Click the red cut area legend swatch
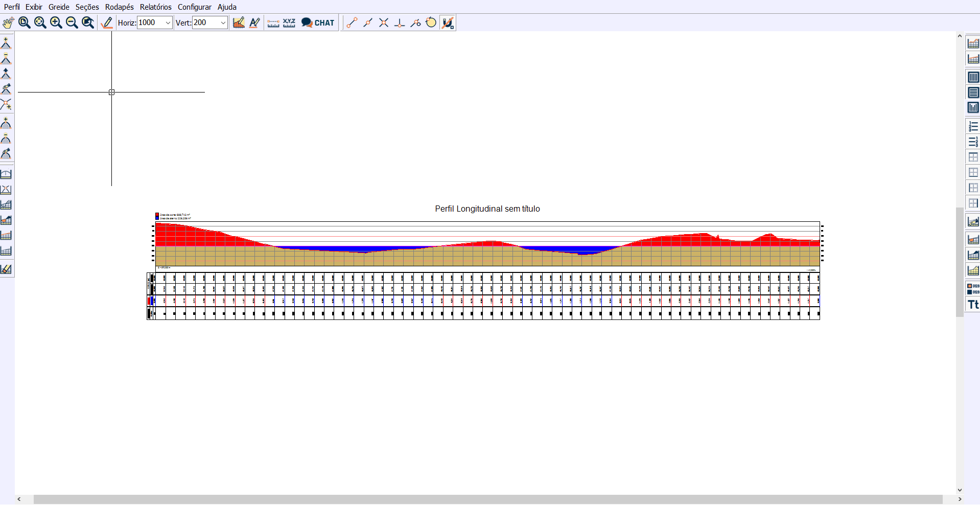This screenshot has width=980, height=505. tap(157, 215)
